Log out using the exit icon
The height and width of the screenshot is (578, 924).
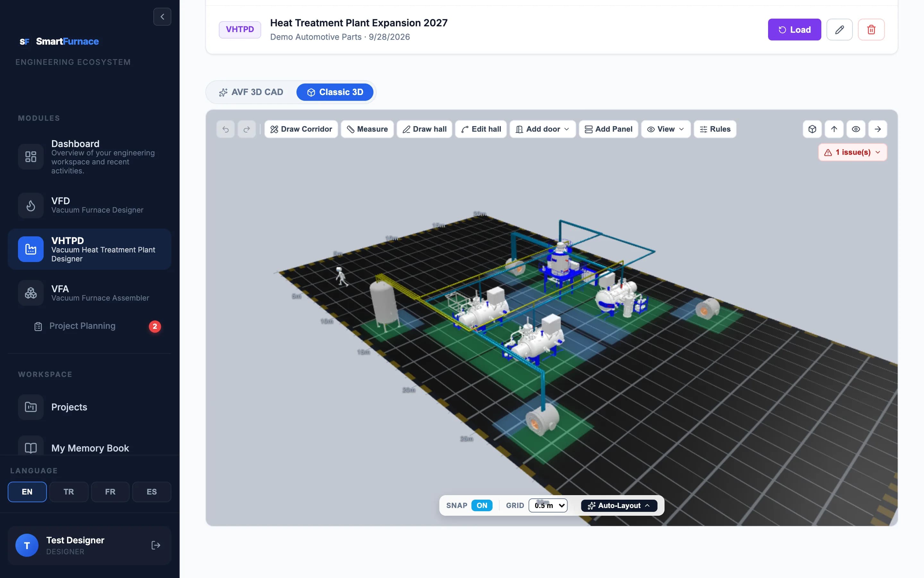[156, 545]
